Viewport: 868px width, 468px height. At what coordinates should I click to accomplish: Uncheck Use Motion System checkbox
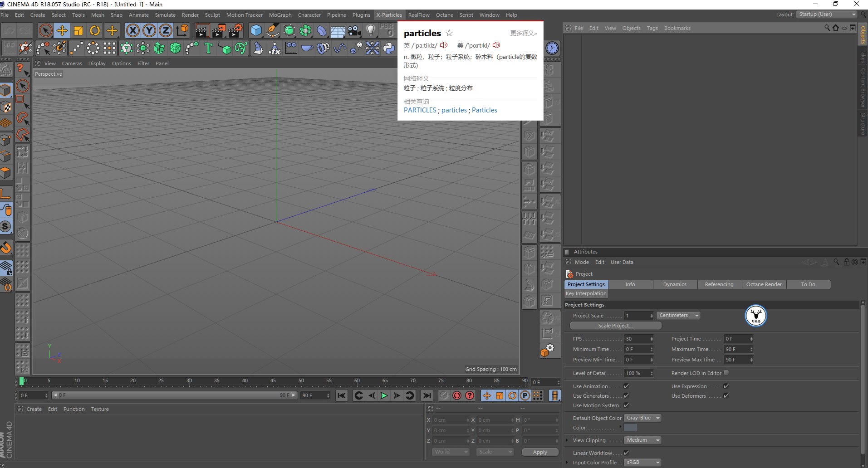(x=626, y=405)
